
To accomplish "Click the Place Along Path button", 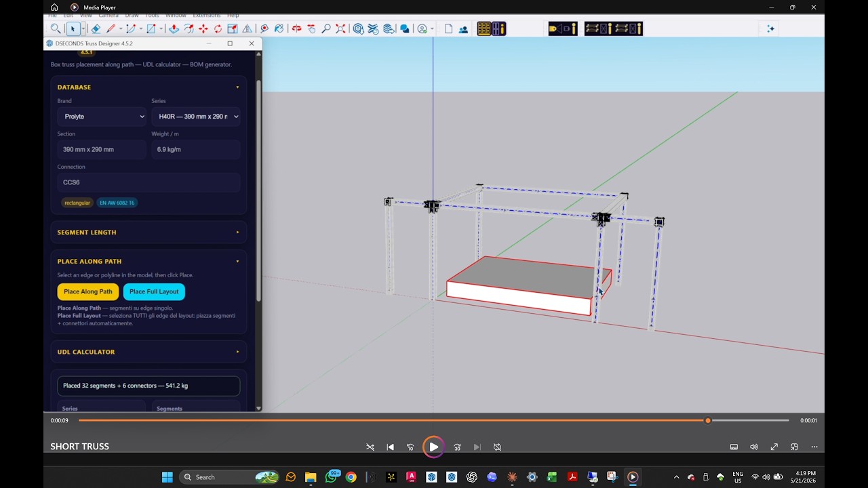I will [x=88, y=291].
